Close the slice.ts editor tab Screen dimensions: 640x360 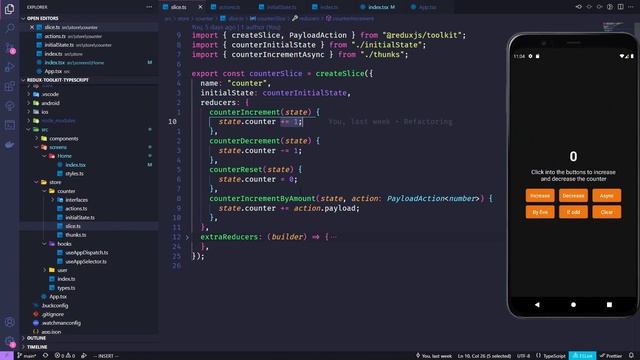coord(200,7)
